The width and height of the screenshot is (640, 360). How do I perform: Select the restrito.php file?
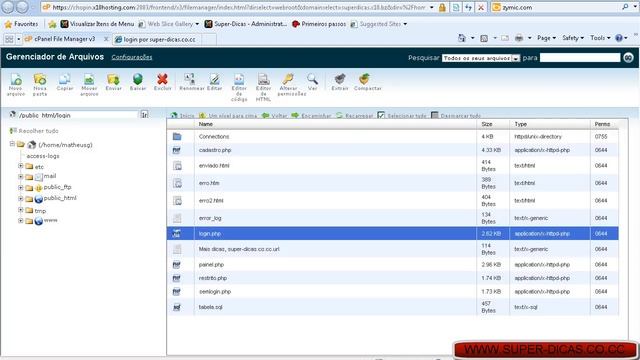point(393,278)
